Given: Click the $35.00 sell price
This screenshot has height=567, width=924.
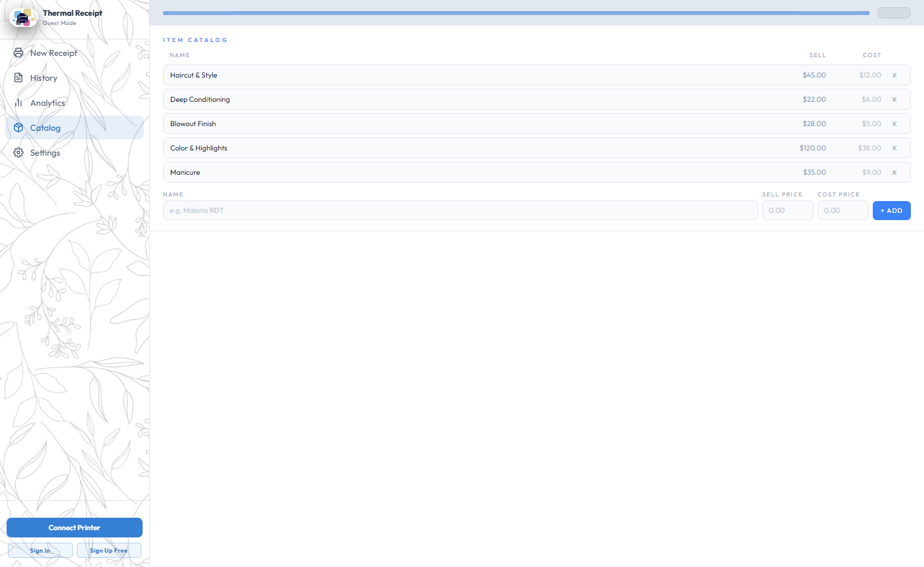Looking at the screenshot, I should click(814, 172).
